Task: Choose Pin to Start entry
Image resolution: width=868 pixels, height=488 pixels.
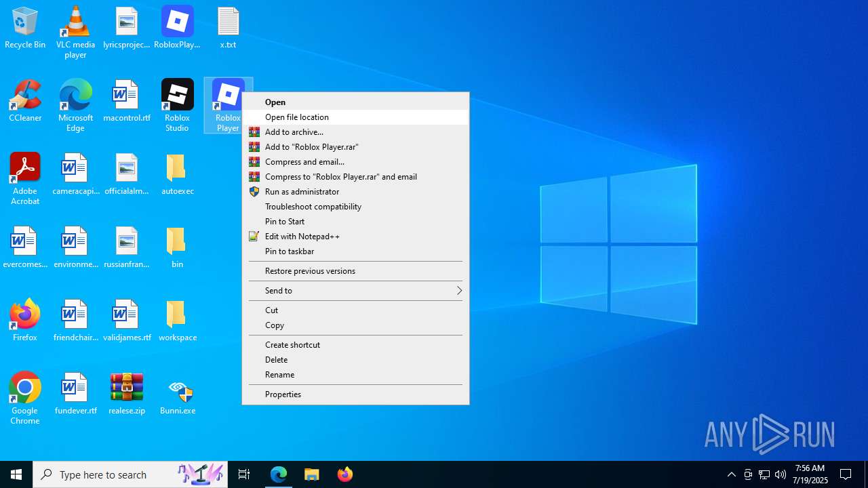Action: tap(355, 222)
